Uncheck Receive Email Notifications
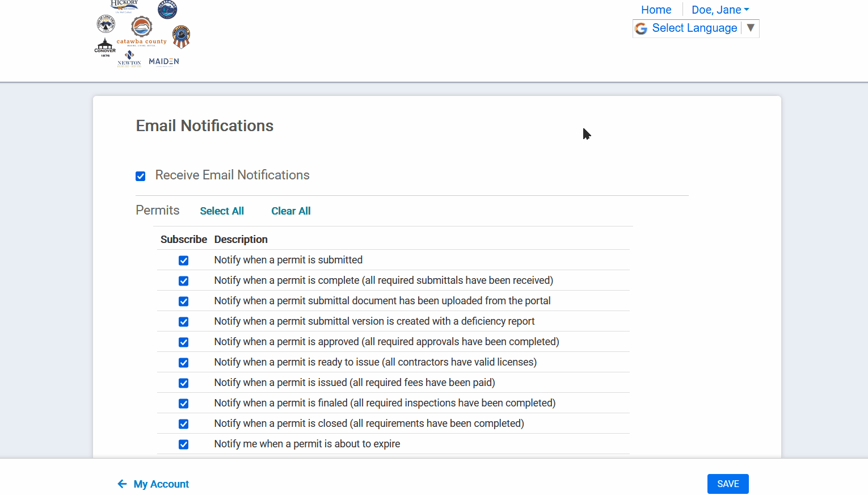The height and width of the screenshot is (495, 868). [x=141, y=176]
